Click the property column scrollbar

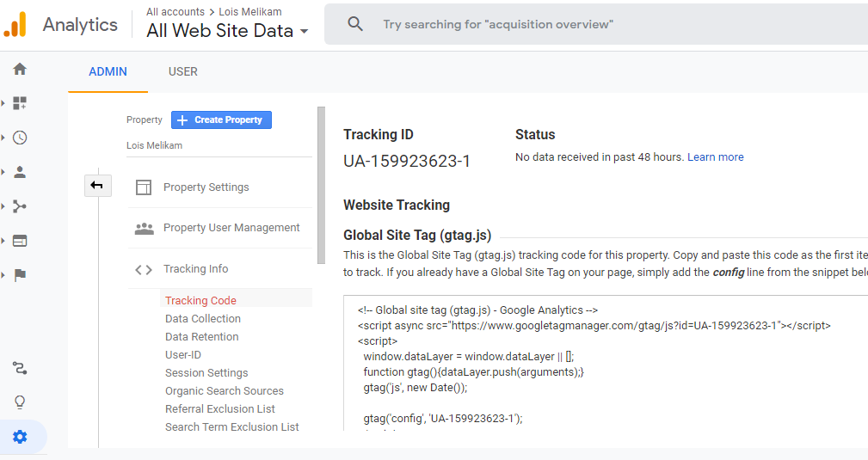click(x=321, y=185)
